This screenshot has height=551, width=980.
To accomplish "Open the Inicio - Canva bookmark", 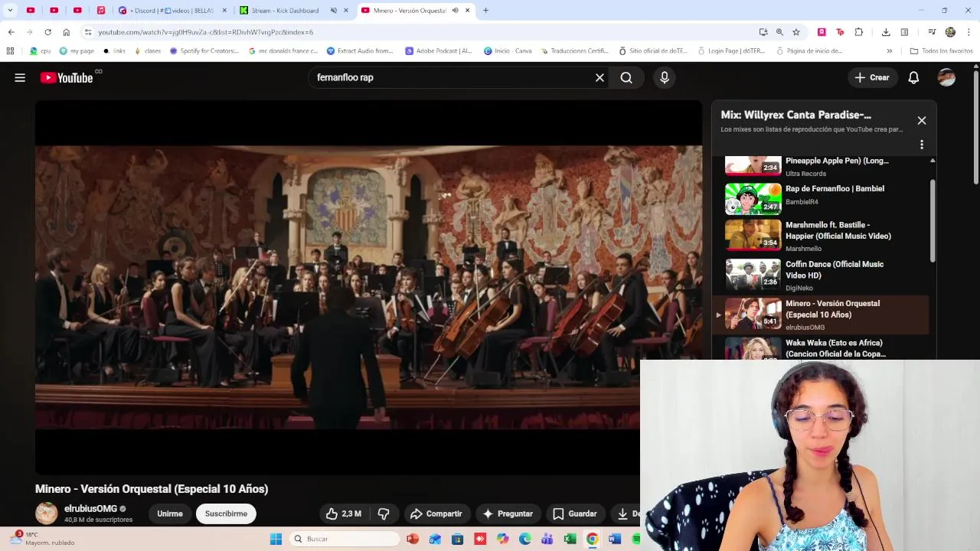I will point(508,51).
